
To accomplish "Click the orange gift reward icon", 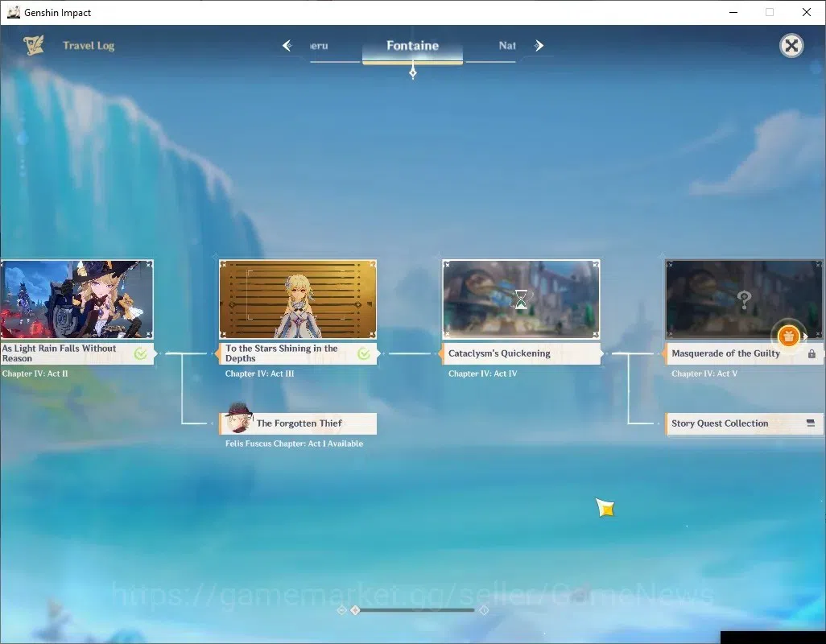I will pos(788,336).
